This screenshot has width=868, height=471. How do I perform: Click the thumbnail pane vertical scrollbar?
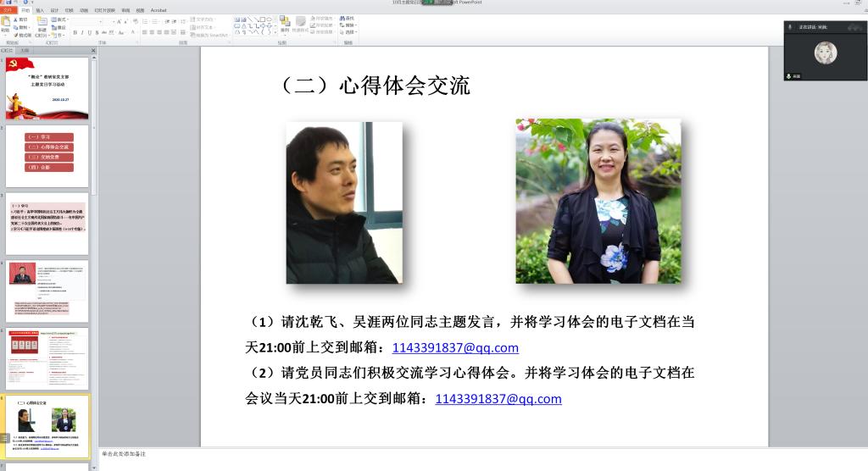[94, 254]
